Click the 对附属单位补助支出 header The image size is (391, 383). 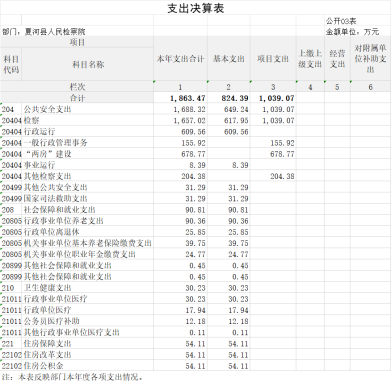pyautogui.click(x=370, y=59)
